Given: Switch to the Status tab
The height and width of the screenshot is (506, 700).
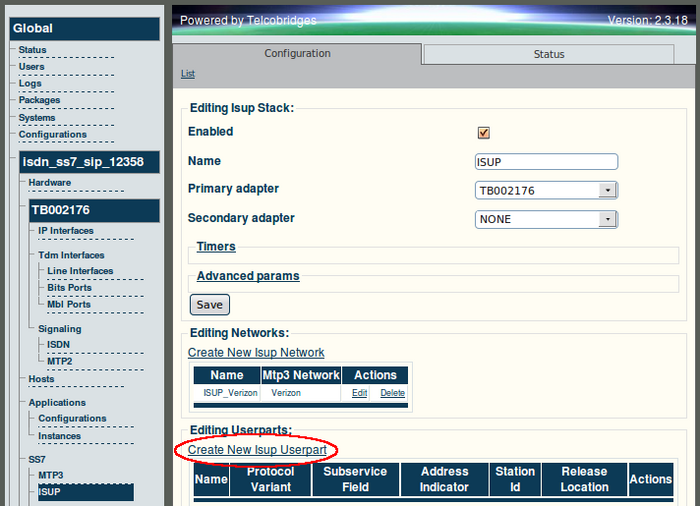Looking at the screenshot, I should point(548,54).
